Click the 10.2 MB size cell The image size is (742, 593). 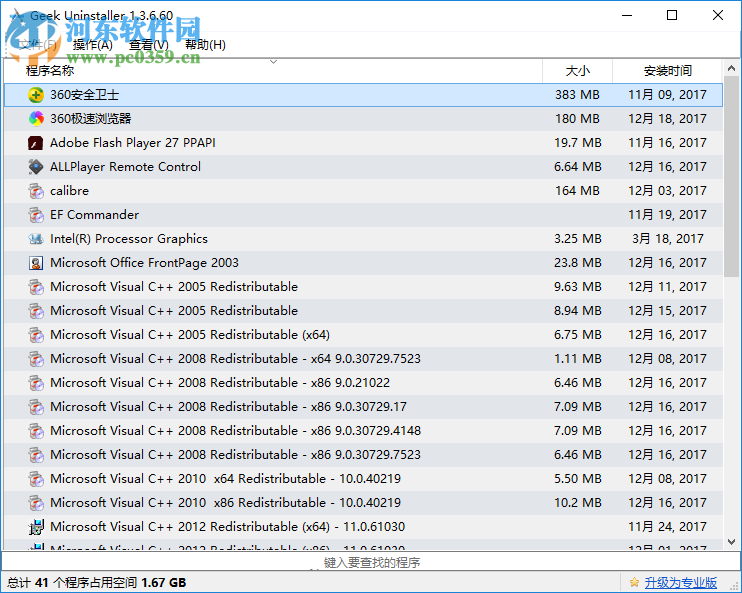pyautogui.click(x=578, y=503)
